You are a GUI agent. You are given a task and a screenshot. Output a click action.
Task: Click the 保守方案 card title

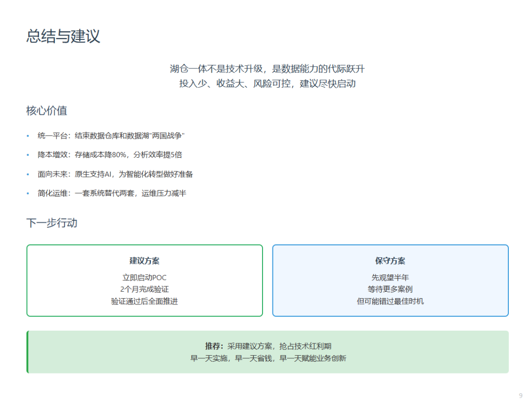coord(390,261)
